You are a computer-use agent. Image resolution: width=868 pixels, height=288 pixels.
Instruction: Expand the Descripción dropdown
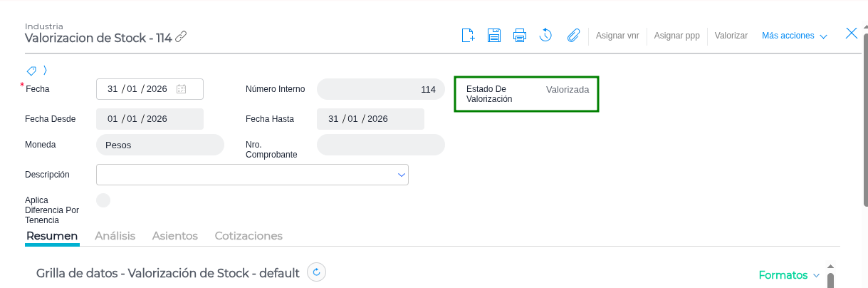click(x=400, y=175)
